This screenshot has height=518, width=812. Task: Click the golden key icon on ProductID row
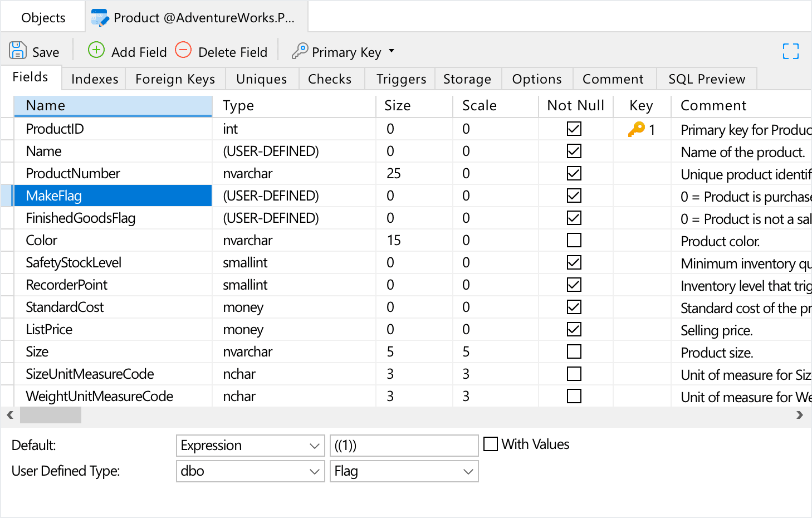pos(636,129)
